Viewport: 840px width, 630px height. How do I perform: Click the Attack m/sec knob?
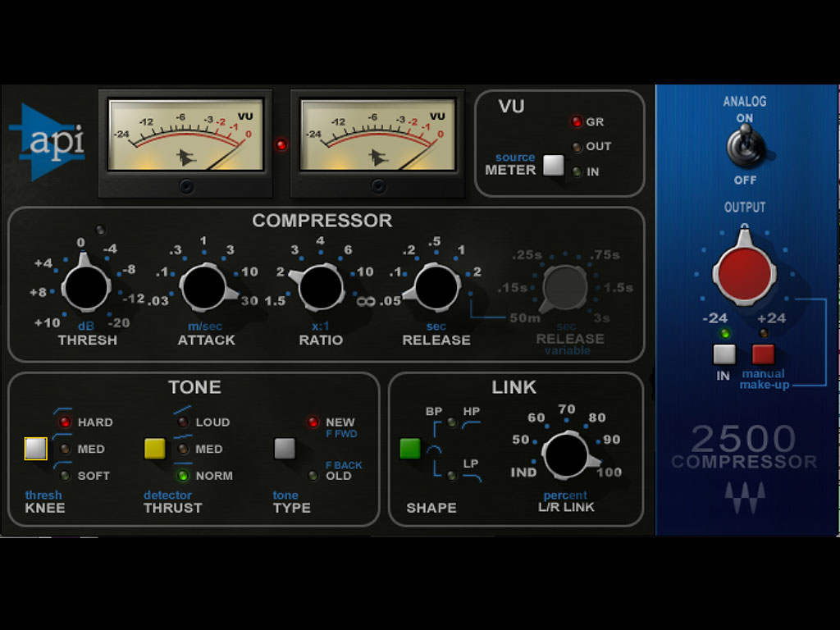[203, 287]
